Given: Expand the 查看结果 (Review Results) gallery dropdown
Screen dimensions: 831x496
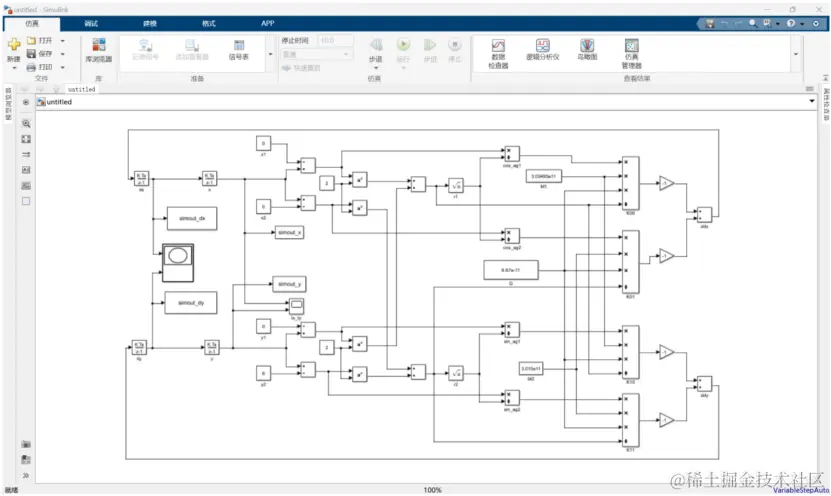Looking at the screenshot, I should pos(795,54).
